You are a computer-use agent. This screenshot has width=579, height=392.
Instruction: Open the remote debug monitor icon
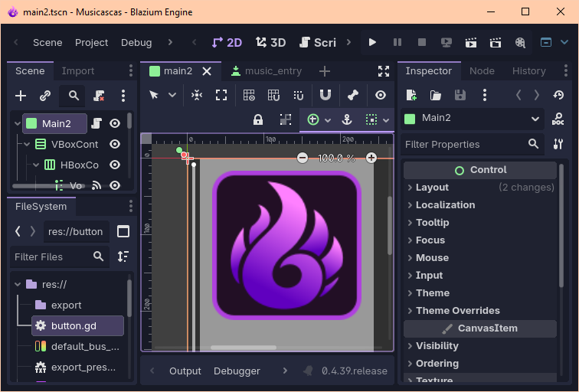tap(446, 42)
